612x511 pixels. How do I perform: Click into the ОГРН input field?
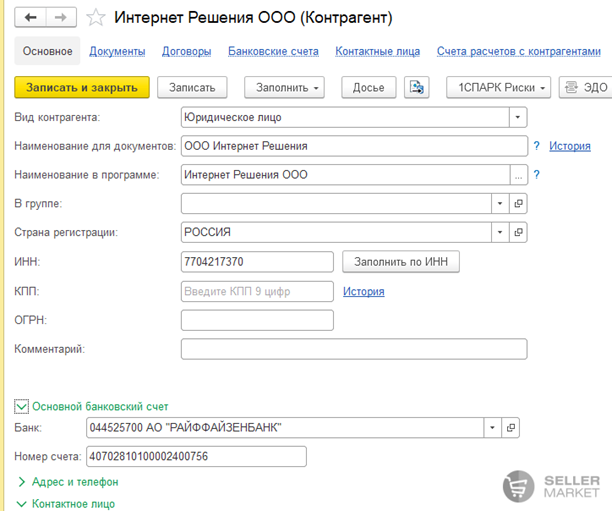point(257,320)
